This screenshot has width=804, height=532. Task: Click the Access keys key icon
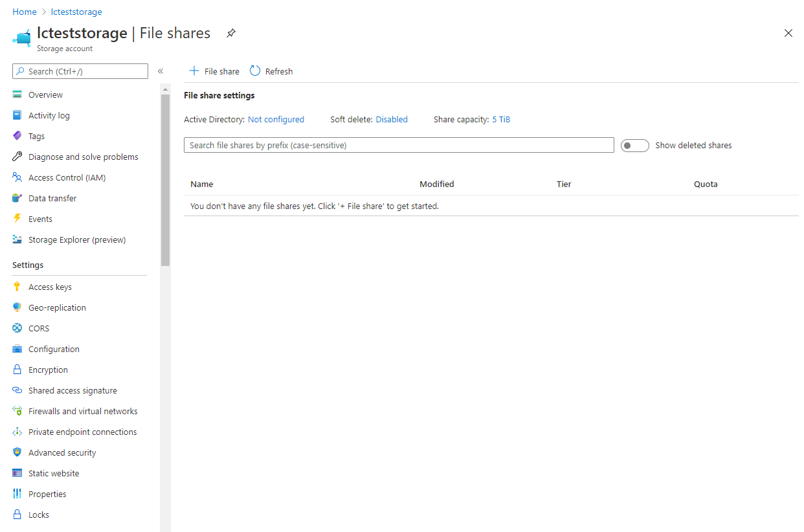(x=17, y=287)
